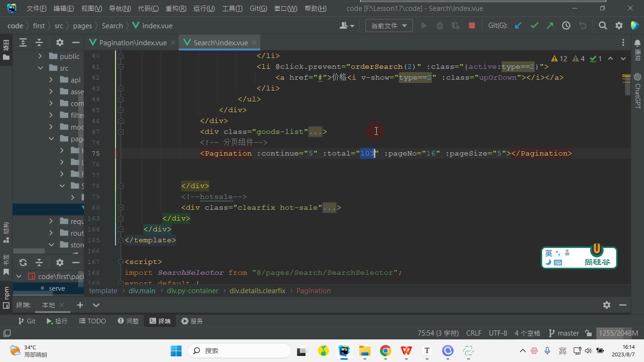Toggle fold on line 80 hot-sale div
Screen dimensions: 644x362
(x=121, y=208)
